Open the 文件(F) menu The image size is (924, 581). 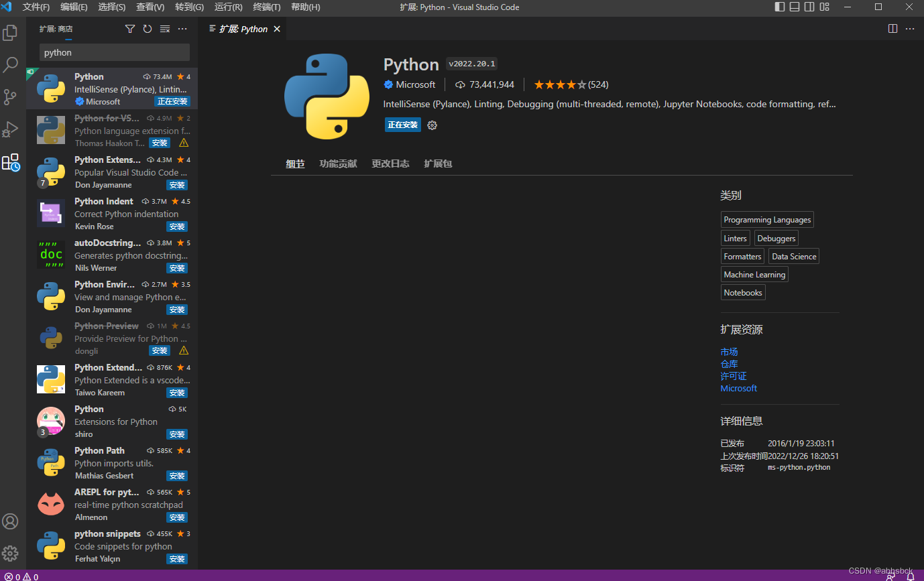coord(36,7)
